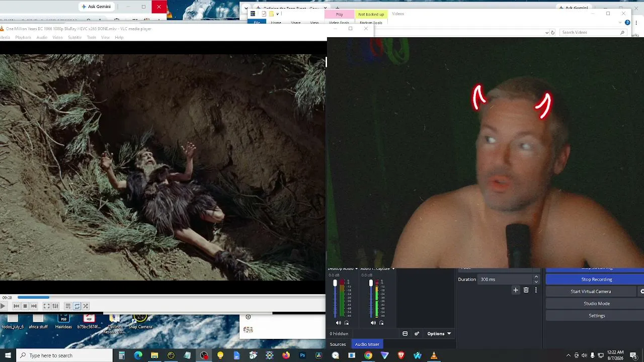Toggle VLC loop mode

pyautogui.click(x=77, y=306)
